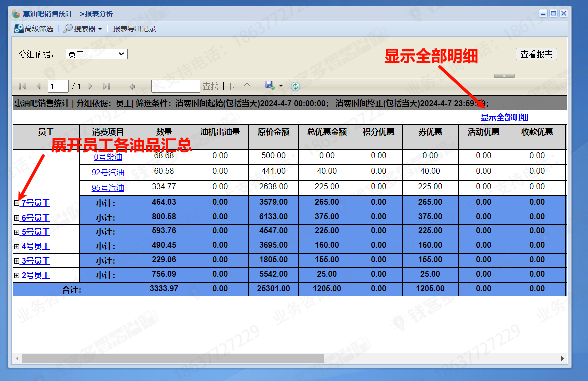
Task: Open the 4号员工 link
Action: point(35,247)
